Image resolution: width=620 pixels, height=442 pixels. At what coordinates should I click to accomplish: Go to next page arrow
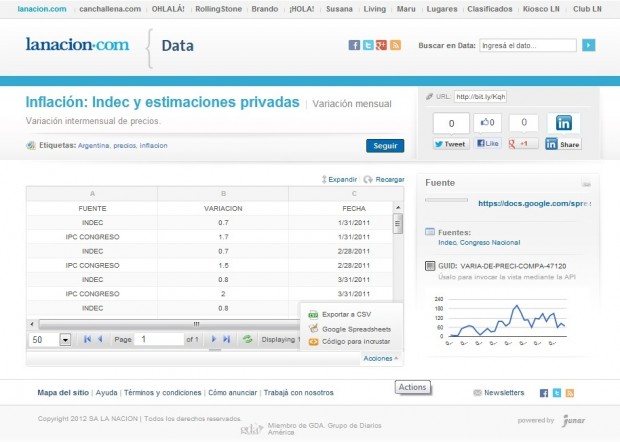(214, 339)
